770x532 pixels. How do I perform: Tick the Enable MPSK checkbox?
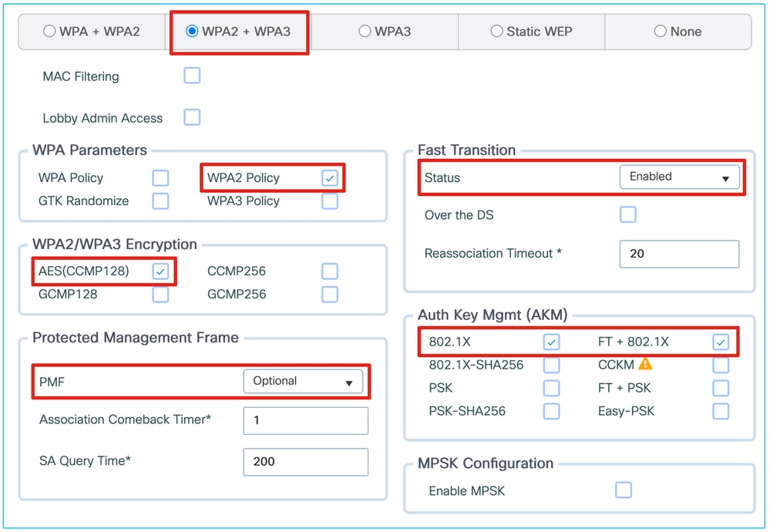624,490
